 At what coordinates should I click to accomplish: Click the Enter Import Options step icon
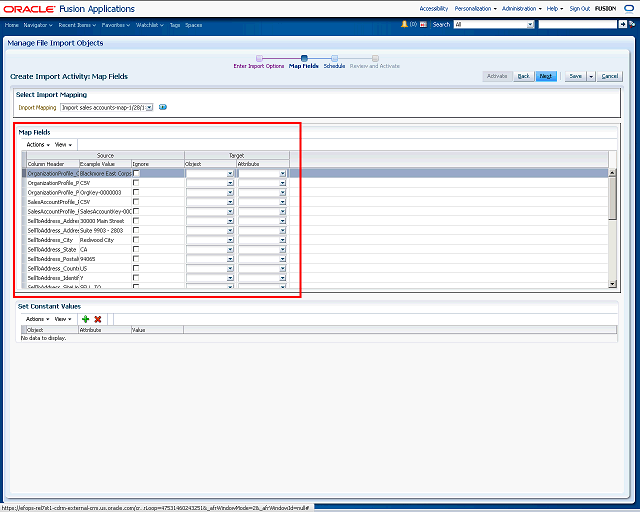[259, 58]
